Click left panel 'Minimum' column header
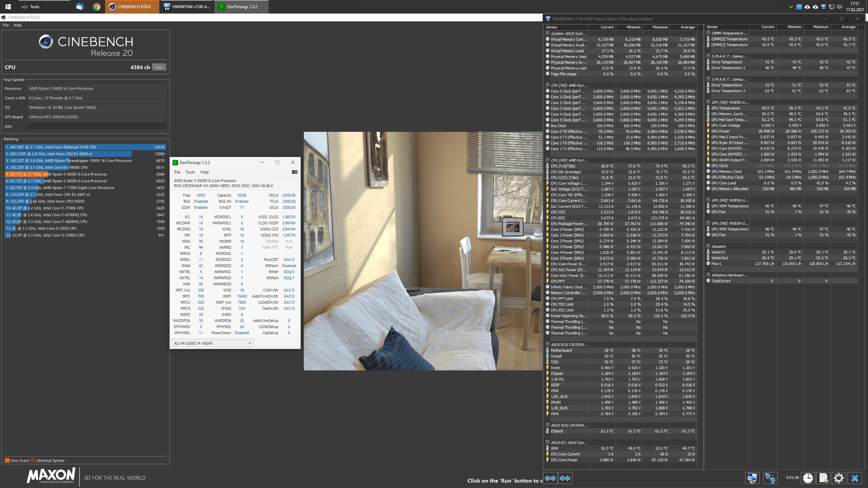This screenshot has width=868, height=488. 630,27
